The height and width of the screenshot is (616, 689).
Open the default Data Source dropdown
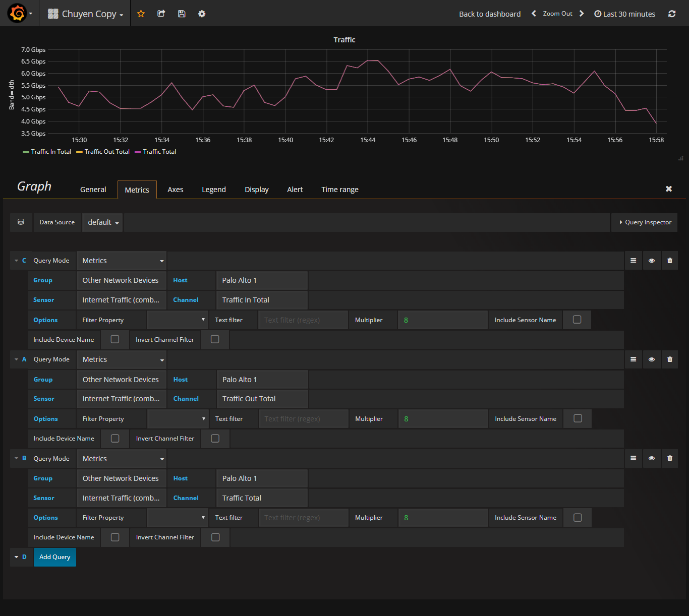coord(103,222)
